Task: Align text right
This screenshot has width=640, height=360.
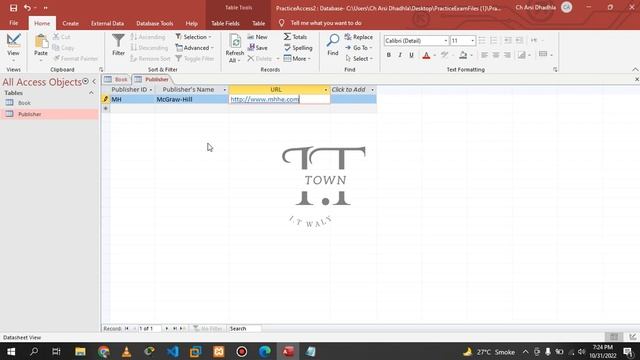Action: 507,55
